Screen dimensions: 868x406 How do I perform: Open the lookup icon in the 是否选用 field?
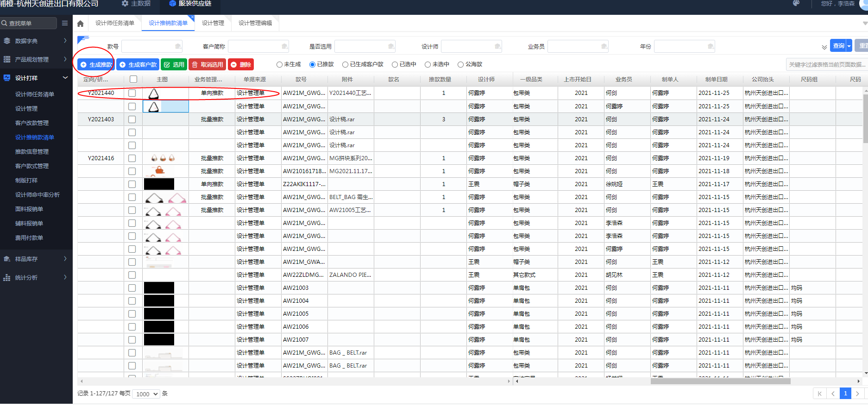(x=391, y=46)
